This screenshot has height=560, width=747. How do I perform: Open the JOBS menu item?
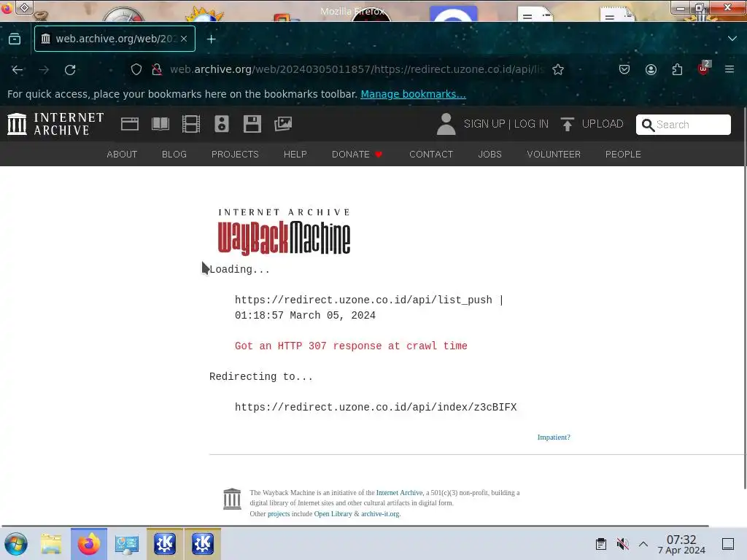click(489, 155)
